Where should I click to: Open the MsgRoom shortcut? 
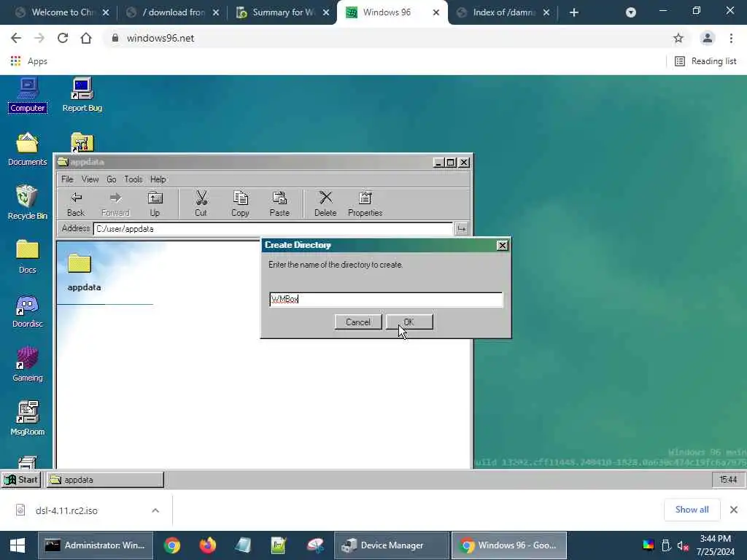(28, 419)
